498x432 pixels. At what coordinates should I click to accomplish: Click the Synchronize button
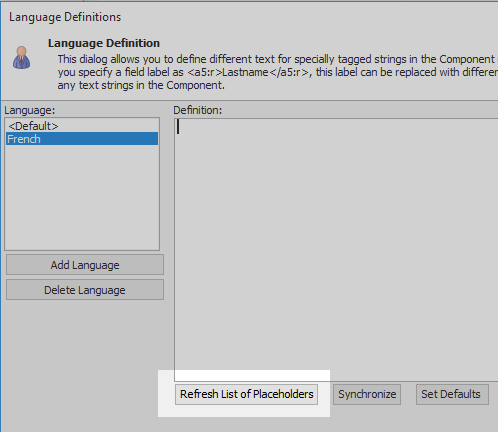[x=367, y=394]
